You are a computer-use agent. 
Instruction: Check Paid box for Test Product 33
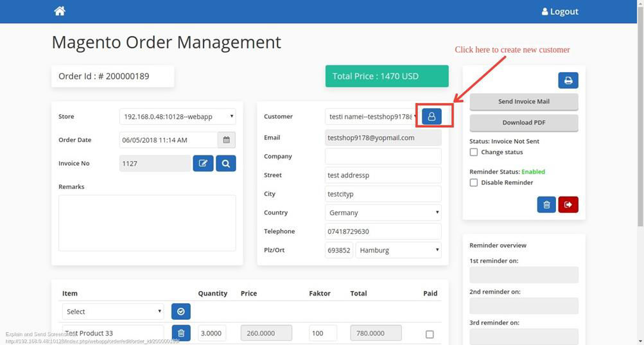tap(430, 334)
